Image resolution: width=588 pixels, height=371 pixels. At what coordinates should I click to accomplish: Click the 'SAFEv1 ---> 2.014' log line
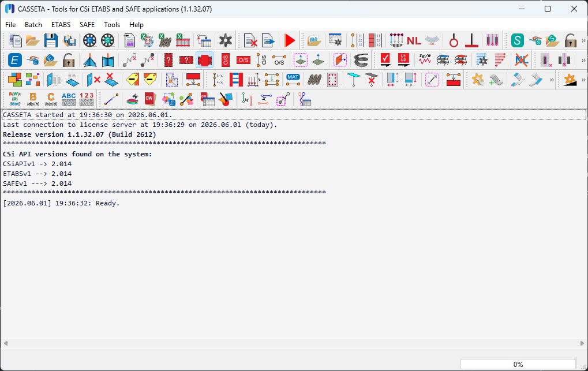pos(37,183)
